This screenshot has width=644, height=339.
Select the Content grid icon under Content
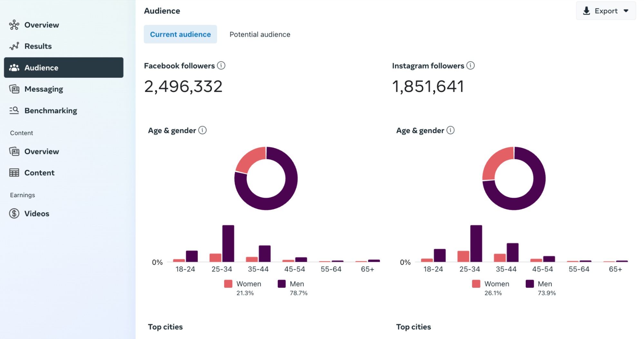(14, 172)
